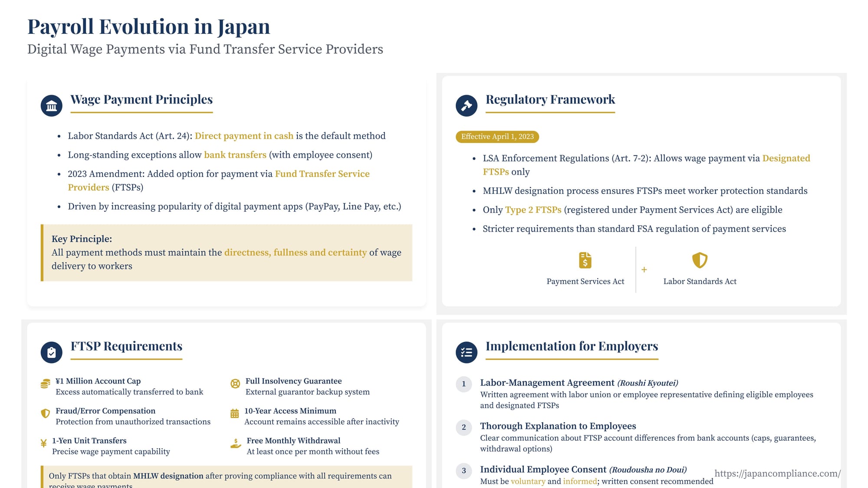Click the shield icon next to Fraud/Error Compensation
This screenshot has height=488, width=868.
tap(45, 413)
